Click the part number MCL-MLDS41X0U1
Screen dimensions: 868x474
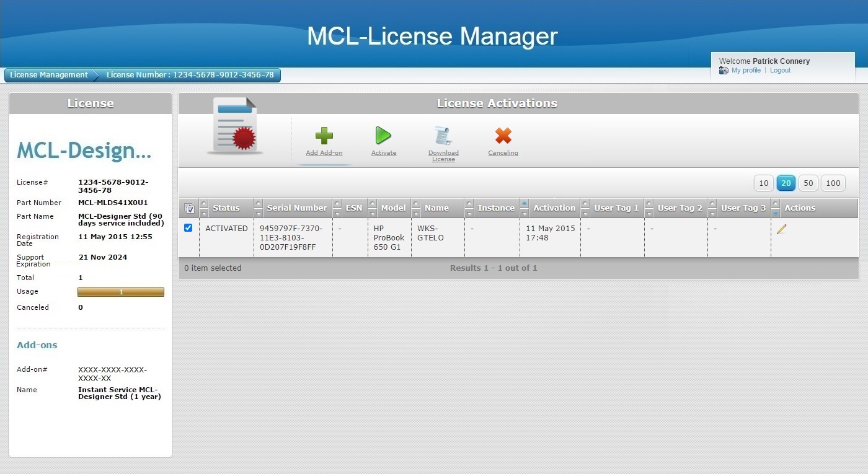pyautogui.click(x=113, y=203)
